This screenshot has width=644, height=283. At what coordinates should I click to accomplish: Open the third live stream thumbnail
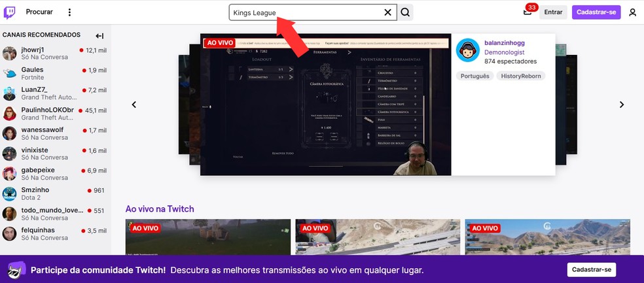point(548,237)
